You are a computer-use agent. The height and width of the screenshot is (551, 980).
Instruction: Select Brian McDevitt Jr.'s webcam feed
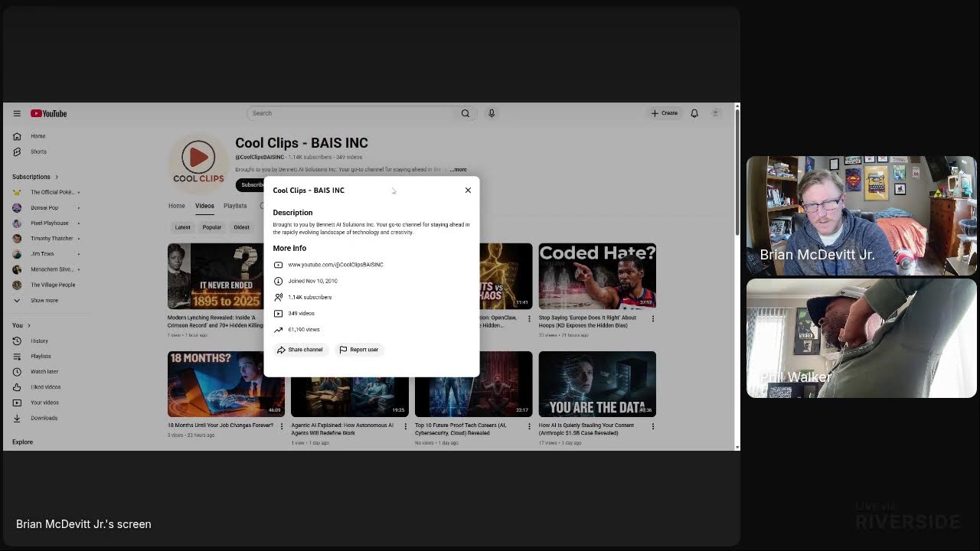coord(861,216)
